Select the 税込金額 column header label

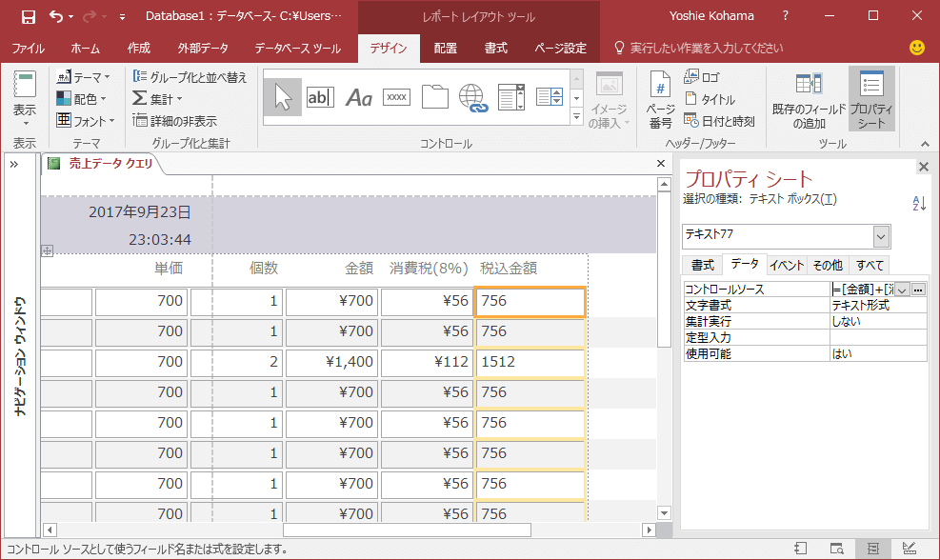509,268
